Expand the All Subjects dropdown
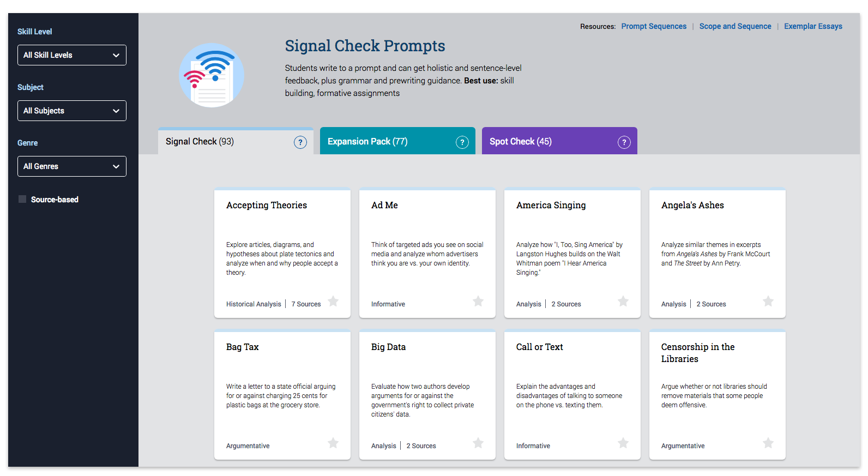This screenshot has height=476, width=868. (72, 111)
